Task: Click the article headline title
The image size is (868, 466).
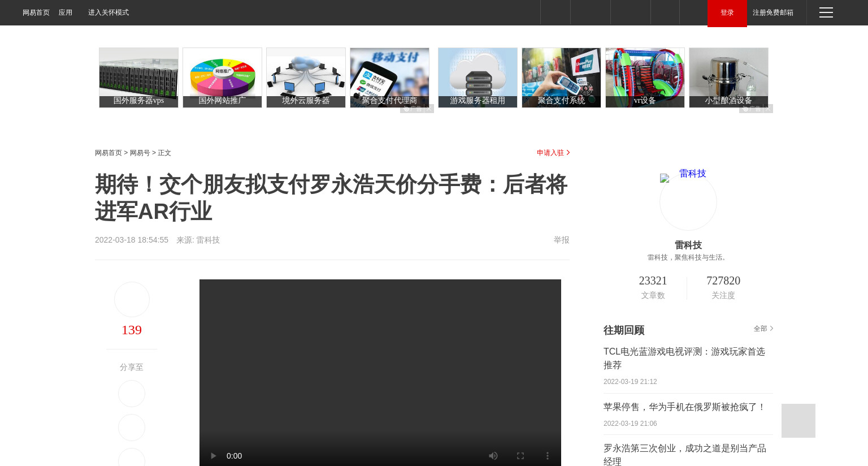Action: (x=331, y=198)
